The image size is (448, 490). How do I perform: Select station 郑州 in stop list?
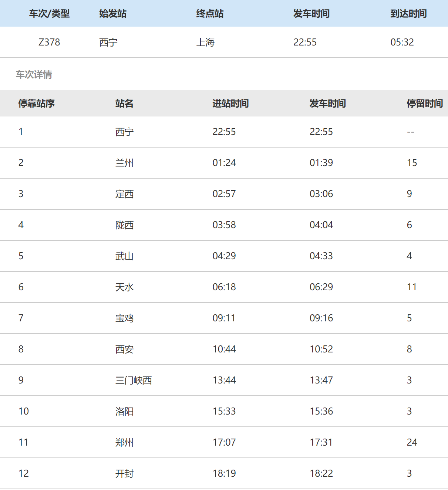click(x=124, y=443)
